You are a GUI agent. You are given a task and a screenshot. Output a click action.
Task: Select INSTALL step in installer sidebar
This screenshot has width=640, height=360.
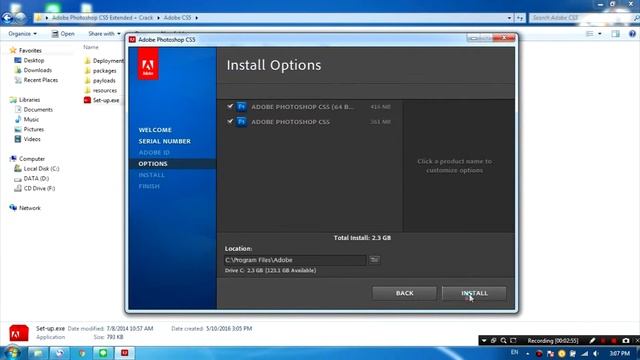click(151, 175)
